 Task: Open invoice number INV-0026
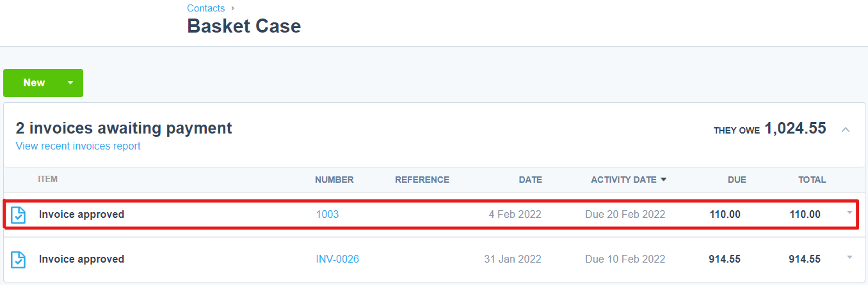click(x=337, y=259)
